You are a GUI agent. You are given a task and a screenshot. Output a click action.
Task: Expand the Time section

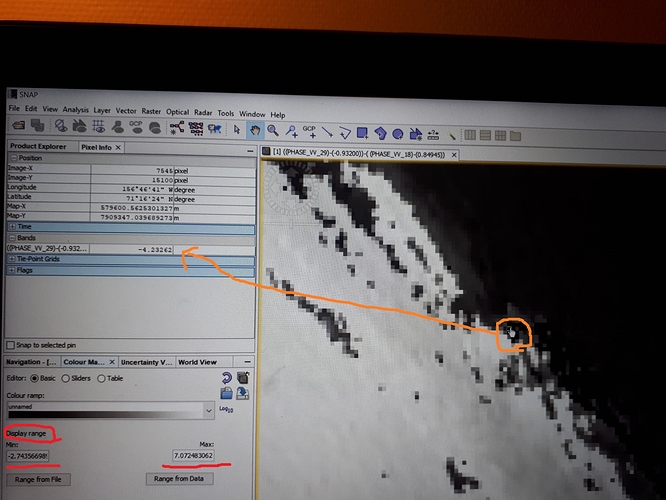pyautogui.click(x=12, y=226)
